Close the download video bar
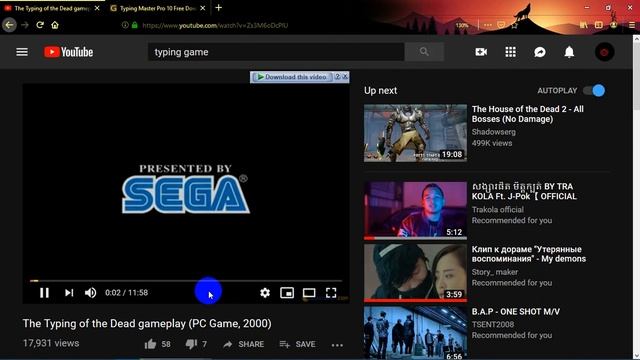 pyautogui.click(x=345, y=76)
